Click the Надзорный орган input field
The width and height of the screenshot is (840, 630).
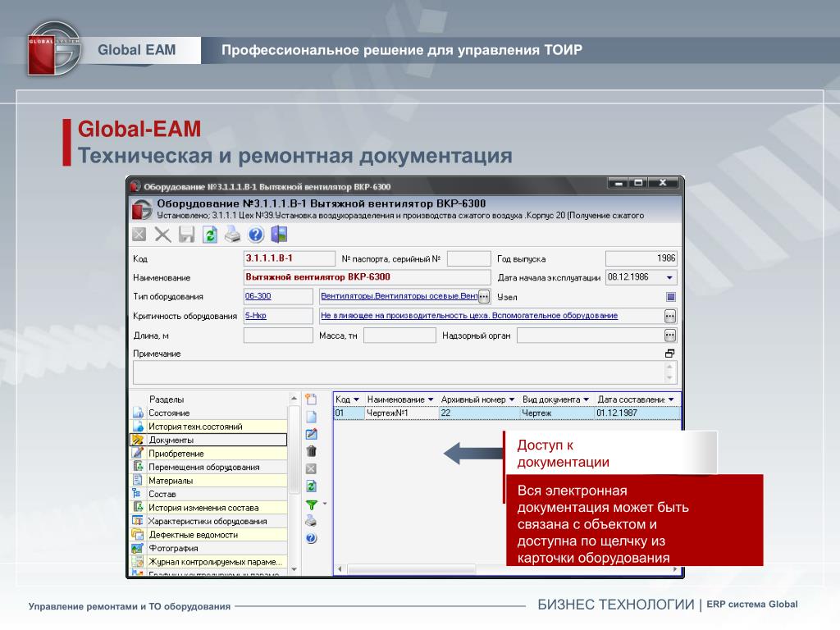(591, 336)
